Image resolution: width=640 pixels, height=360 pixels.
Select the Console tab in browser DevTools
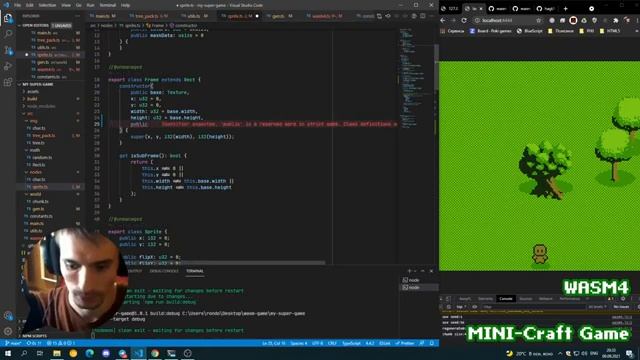[x=506, y=299]
